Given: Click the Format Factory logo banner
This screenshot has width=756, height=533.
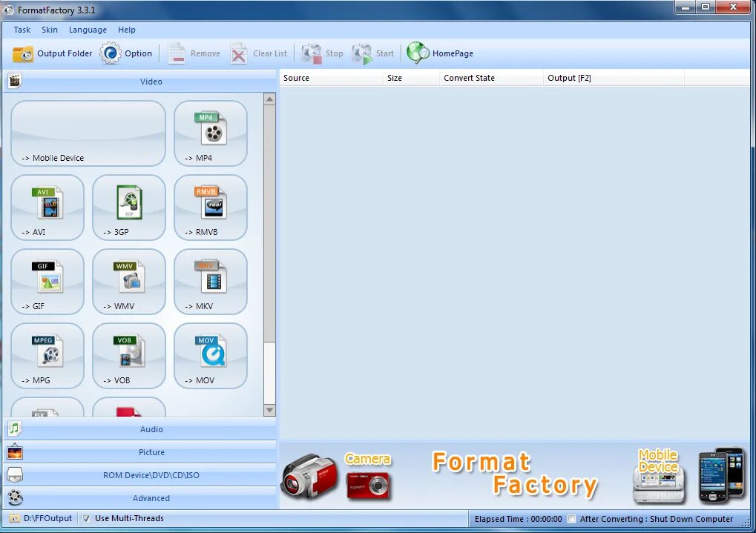Looking at the screenshot, I should 515,474.
